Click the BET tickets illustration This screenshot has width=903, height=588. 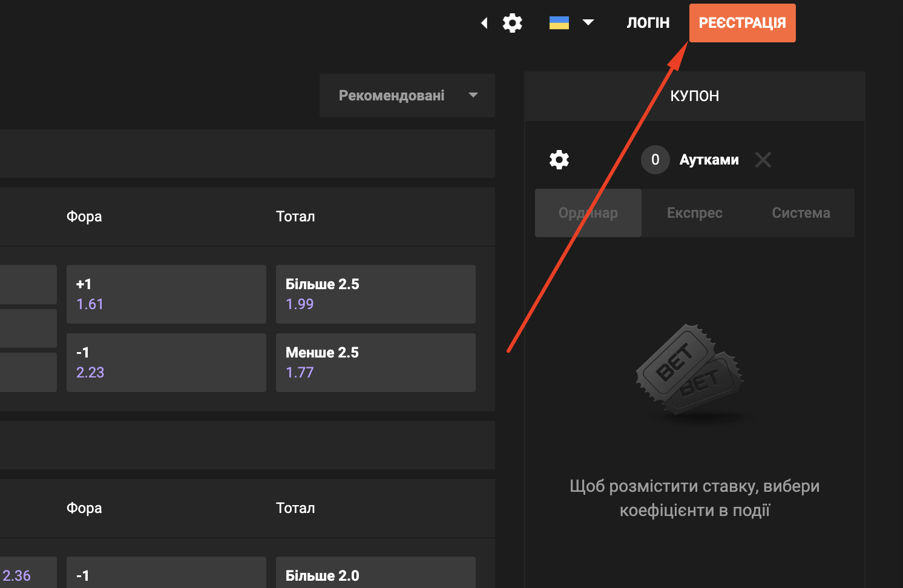pos(689,370)
